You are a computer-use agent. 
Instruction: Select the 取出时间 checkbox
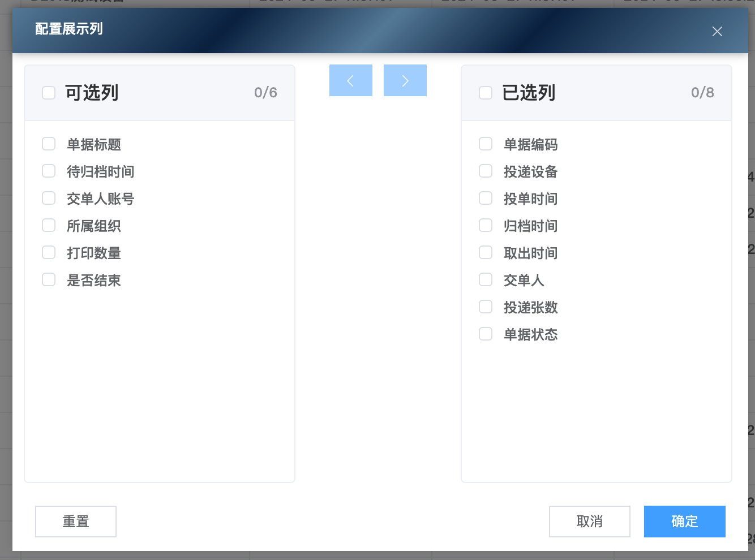486,253
